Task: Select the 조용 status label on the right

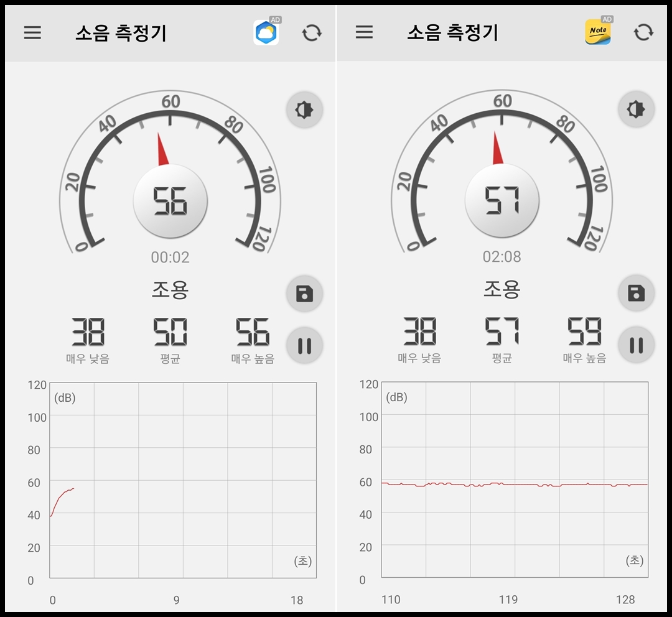Action: pyautogui.click(x=502, y=289)
